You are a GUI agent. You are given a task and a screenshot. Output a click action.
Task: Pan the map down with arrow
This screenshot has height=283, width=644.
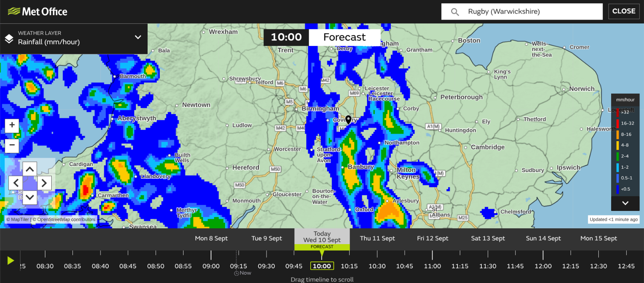(30, 197)
